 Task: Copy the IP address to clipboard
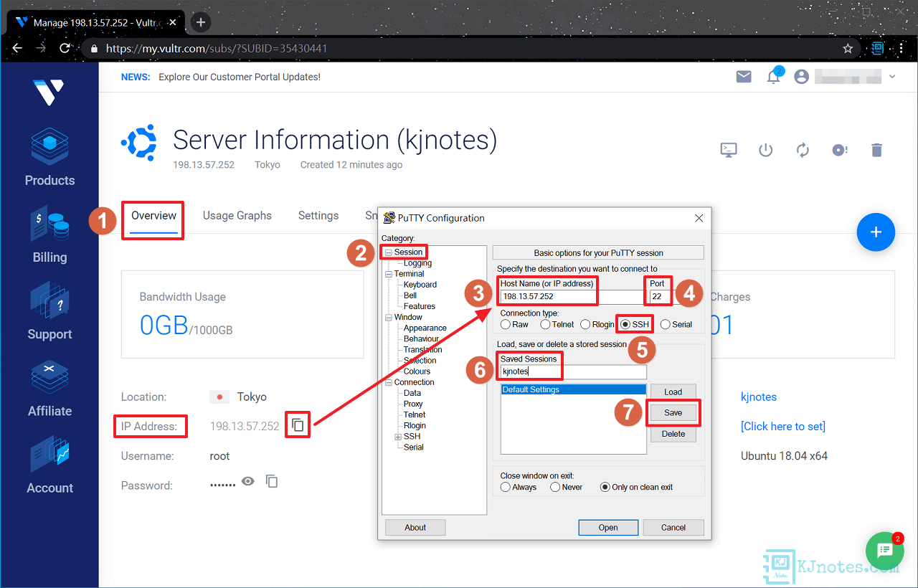coord(298,425)
